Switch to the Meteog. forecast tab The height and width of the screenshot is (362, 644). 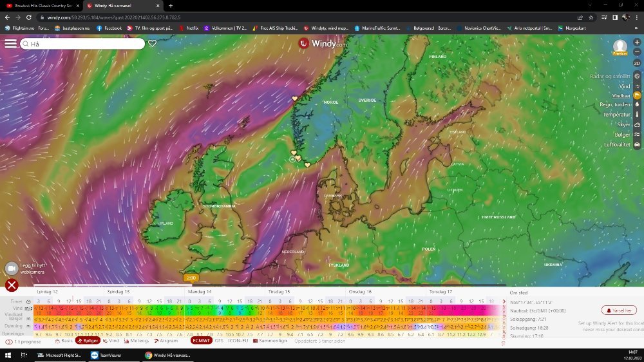pos(136,341)
